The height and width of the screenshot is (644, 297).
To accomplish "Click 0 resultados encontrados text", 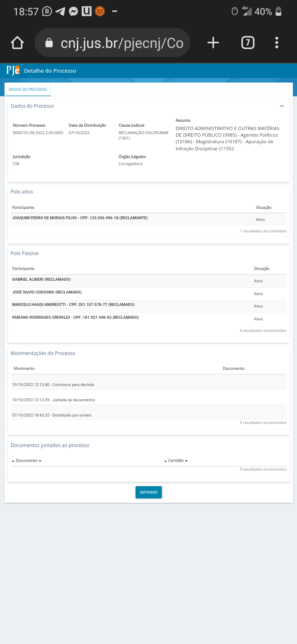I will (263, 469).
